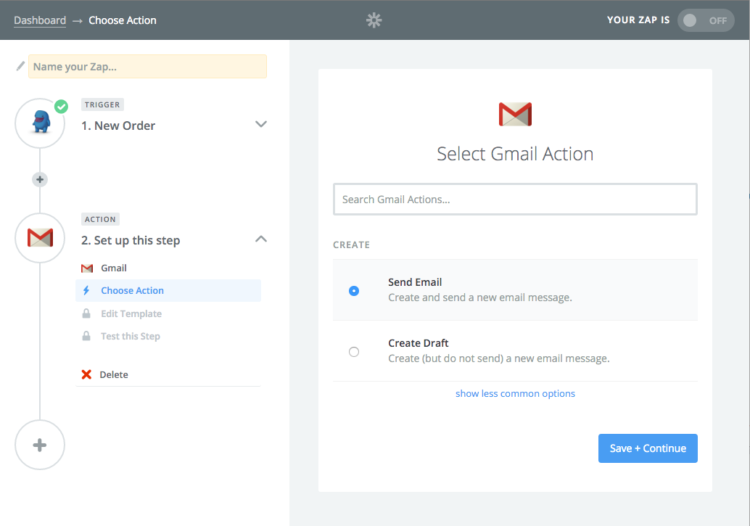This screenshot has width=750, height=526.
Task: Click Delete step label
Action: [x=114, y=374]
